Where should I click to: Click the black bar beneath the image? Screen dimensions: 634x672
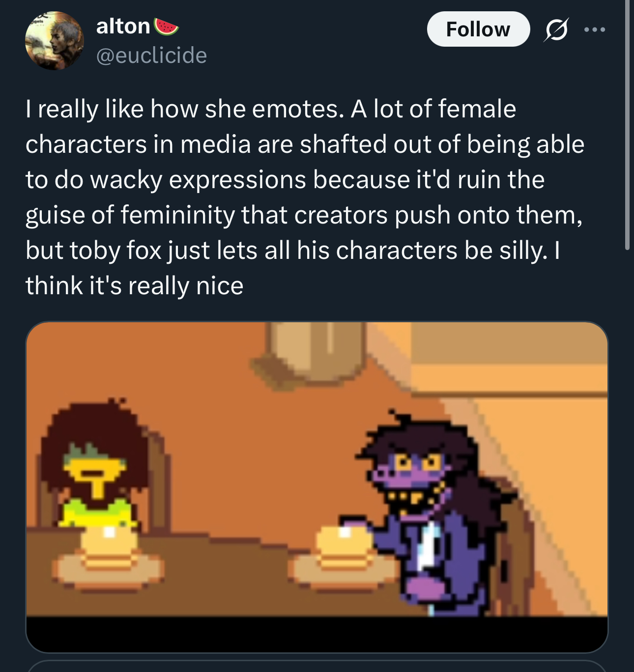[x=317, y=634]
